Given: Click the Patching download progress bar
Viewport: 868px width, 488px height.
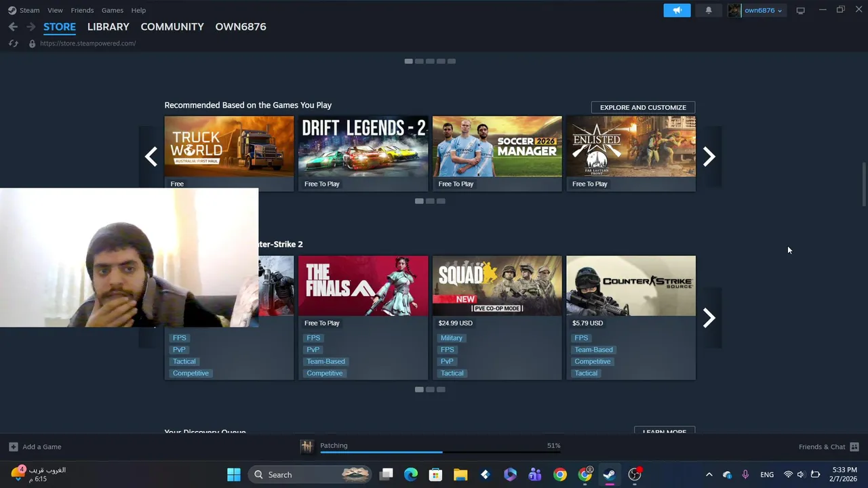Looking at the screenshot, I should [x=440, y=451].
